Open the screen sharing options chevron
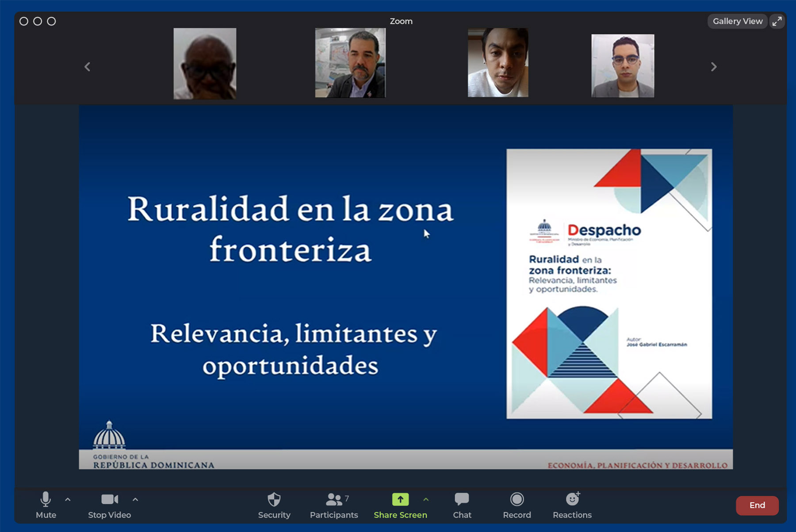Viewport: 796px width, 532px height. click(x=426, y=500)
